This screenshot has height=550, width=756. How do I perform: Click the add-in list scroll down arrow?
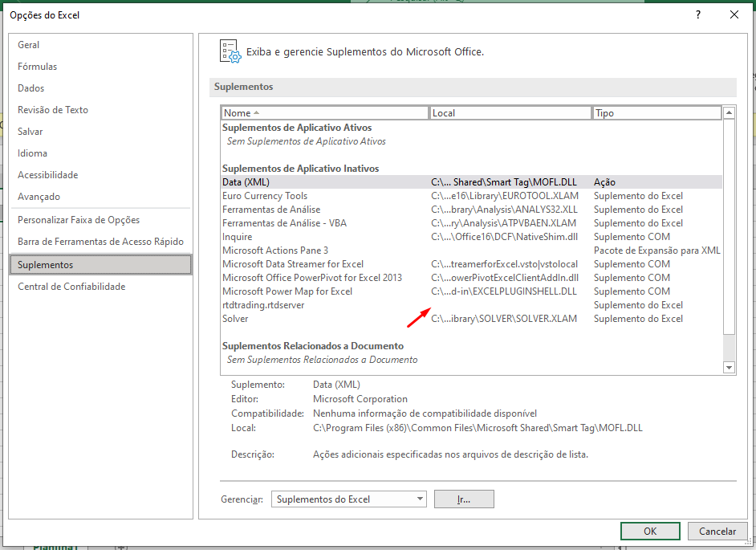729,368
